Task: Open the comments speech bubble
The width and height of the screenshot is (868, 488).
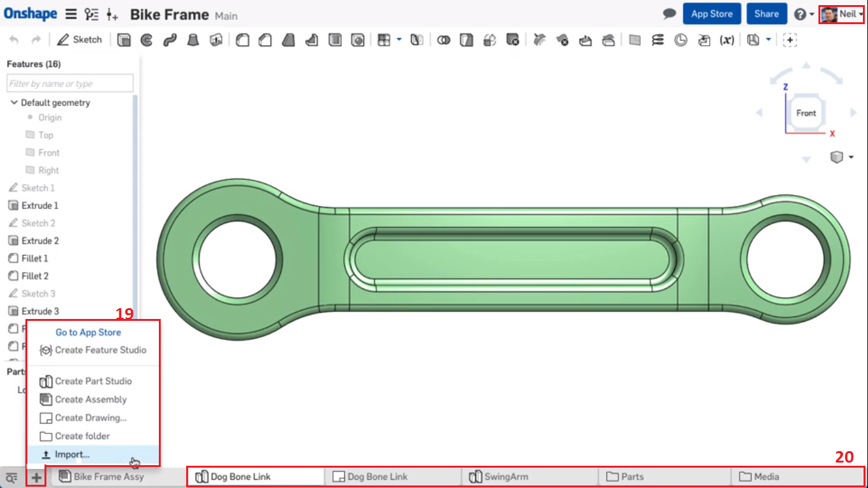Action: 669,13
